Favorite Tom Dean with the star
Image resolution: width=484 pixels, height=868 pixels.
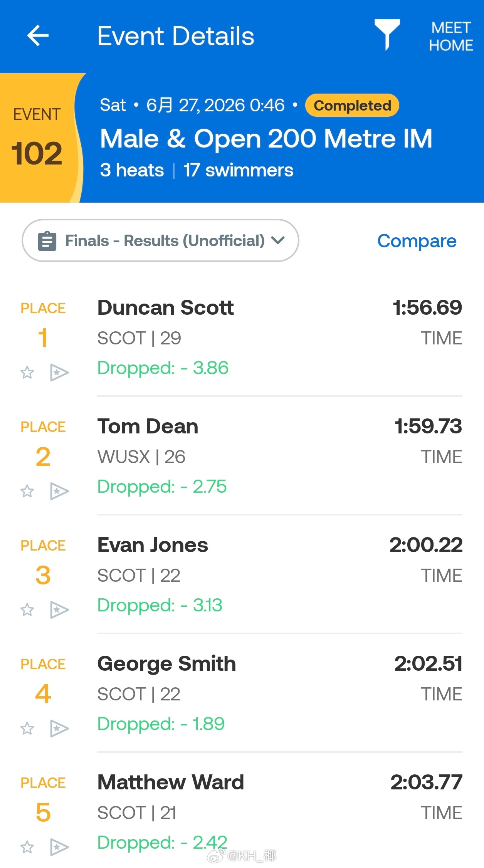click(27, 491)
